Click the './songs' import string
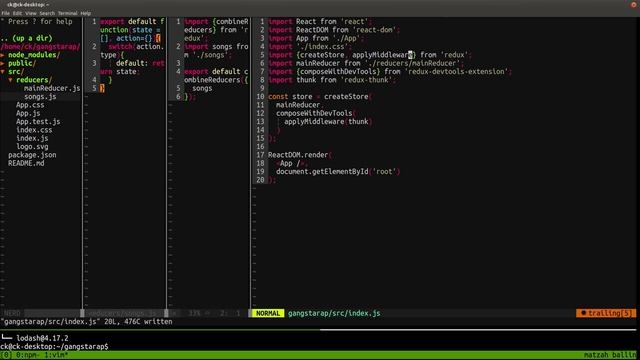 click(x=212, y=55)
